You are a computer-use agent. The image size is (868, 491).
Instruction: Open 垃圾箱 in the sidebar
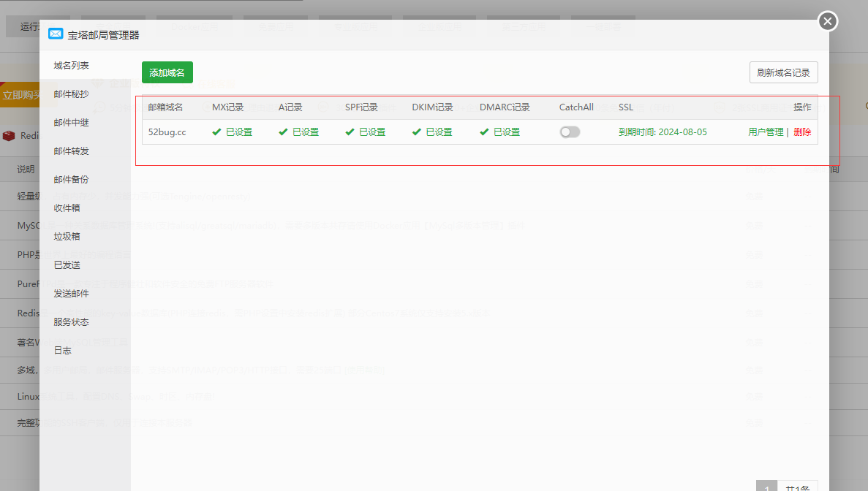67,236
